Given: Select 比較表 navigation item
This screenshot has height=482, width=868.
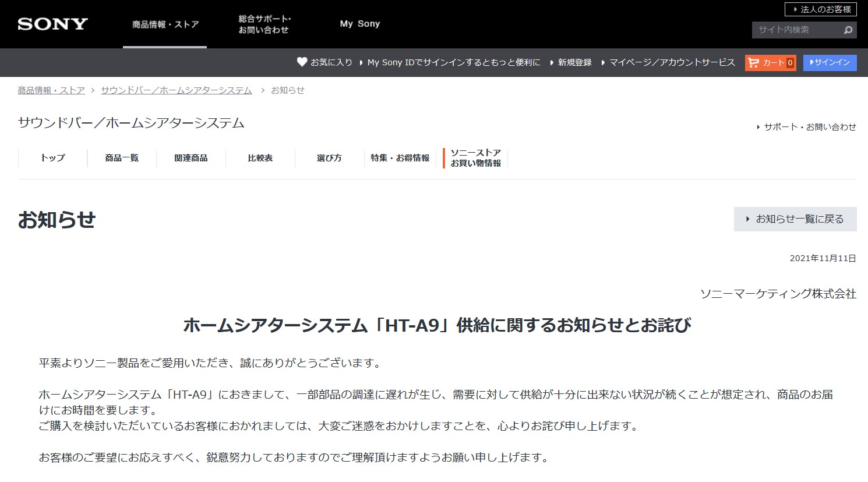Looking at the screenshot, I should click(260, 158).
